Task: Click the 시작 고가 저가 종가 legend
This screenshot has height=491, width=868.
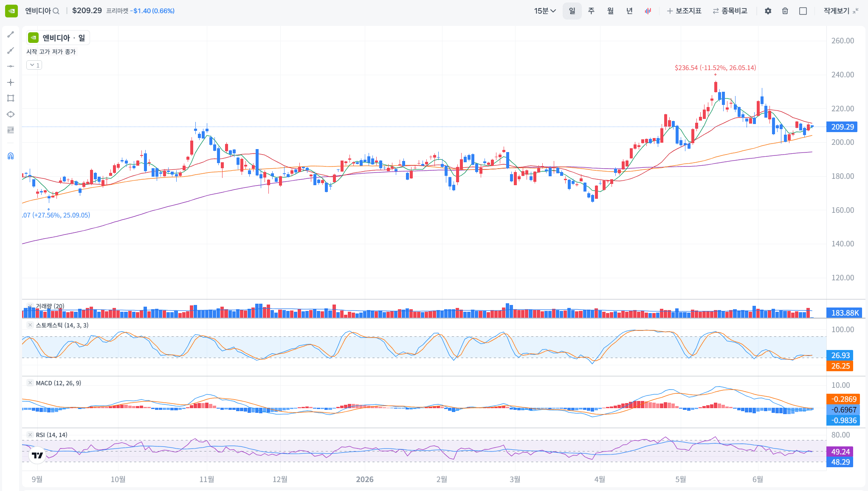Action: [51, 51]
